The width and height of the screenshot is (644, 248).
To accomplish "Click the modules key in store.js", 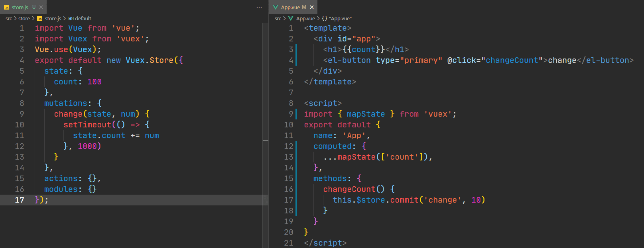I will pyautogui.click(x=61, y=189).
